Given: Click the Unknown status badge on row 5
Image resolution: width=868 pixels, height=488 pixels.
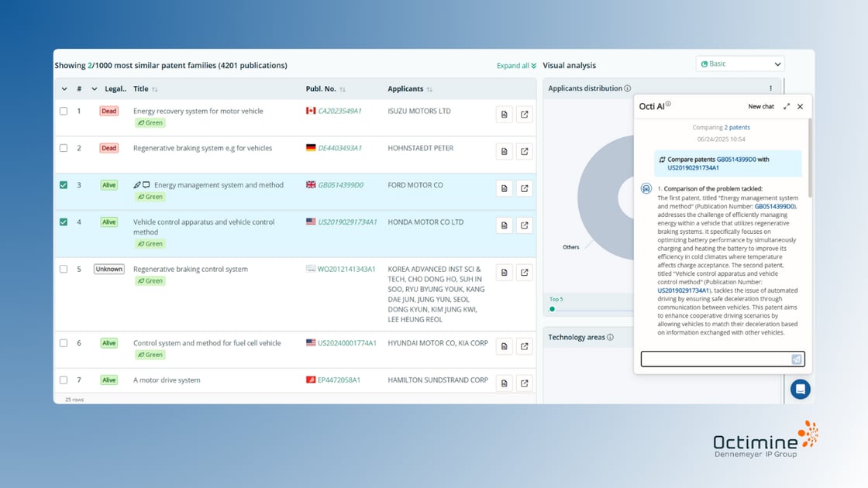Looking at the screenshot, I should [109, 269].
